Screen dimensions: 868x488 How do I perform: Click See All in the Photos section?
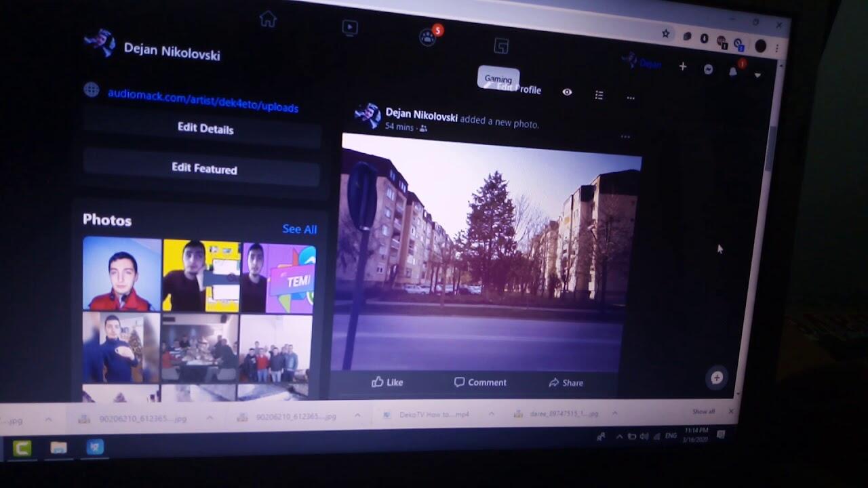(x=299, y=229)
